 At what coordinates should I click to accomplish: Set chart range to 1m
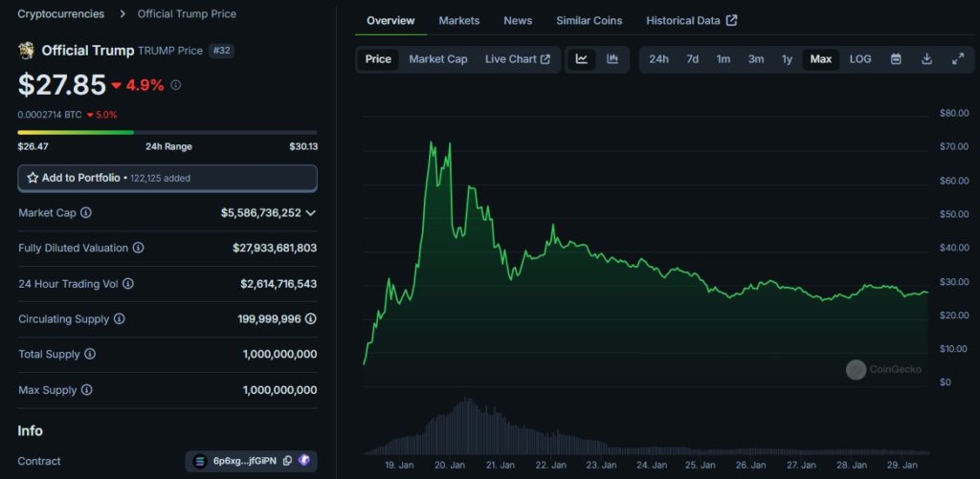(x=724, y=59)
